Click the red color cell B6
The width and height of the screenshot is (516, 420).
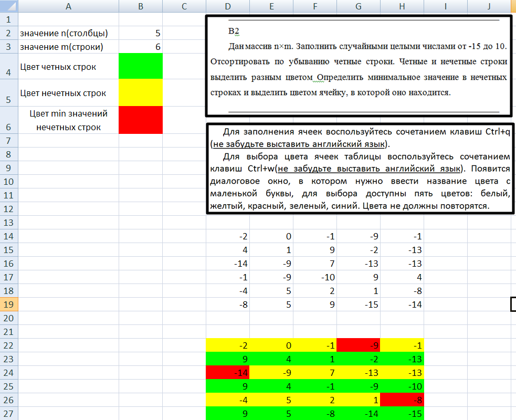141,120
